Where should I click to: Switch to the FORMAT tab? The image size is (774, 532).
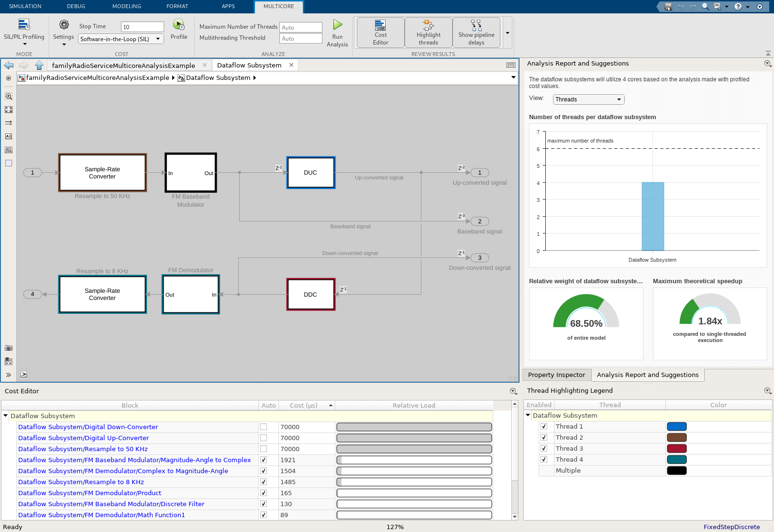[177, 6]
